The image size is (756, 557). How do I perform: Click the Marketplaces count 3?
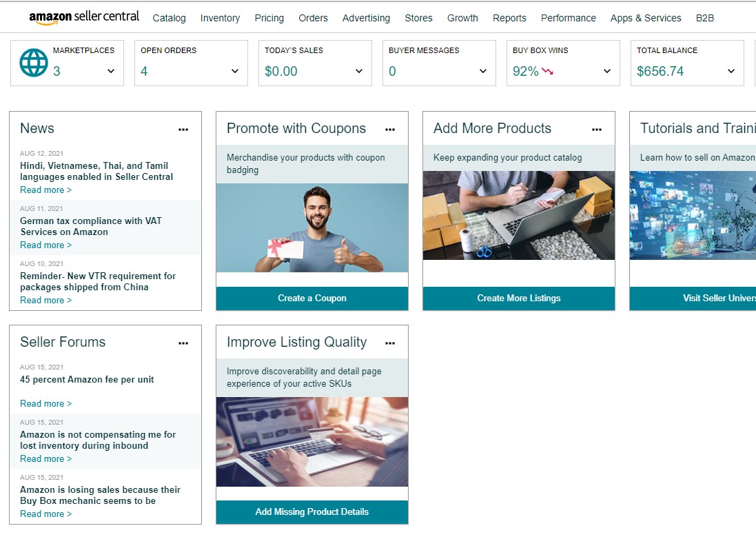57,72
